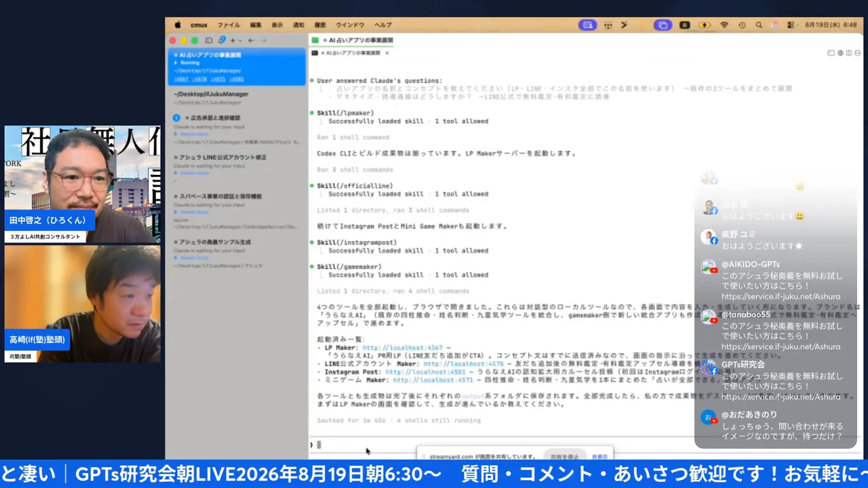Image resolution: width=868 pixels, height=488 pixels.
Task: Click the arrow-shaped app icon in menu bar
Action: click(x=624, y=25)
